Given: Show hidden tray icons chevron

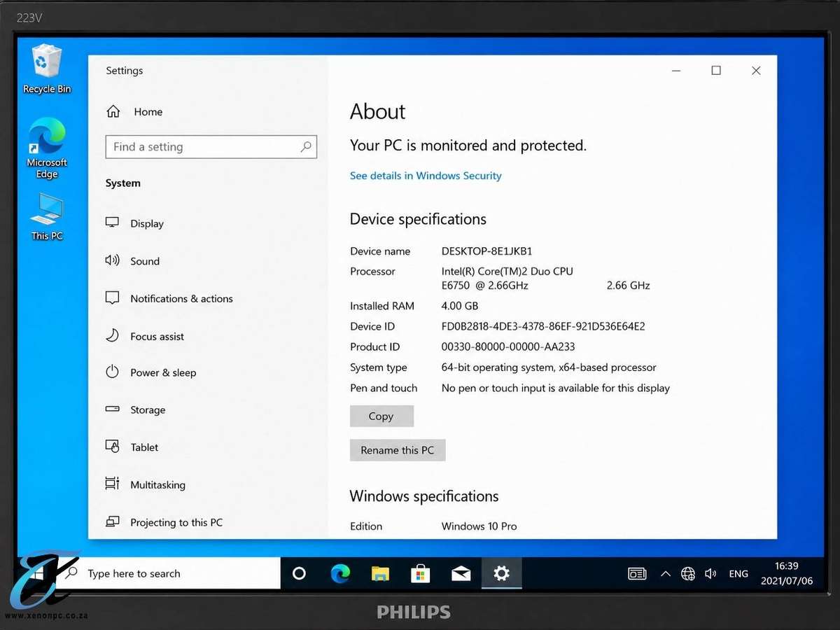Looking at the screenshot, I should (666, 574).
